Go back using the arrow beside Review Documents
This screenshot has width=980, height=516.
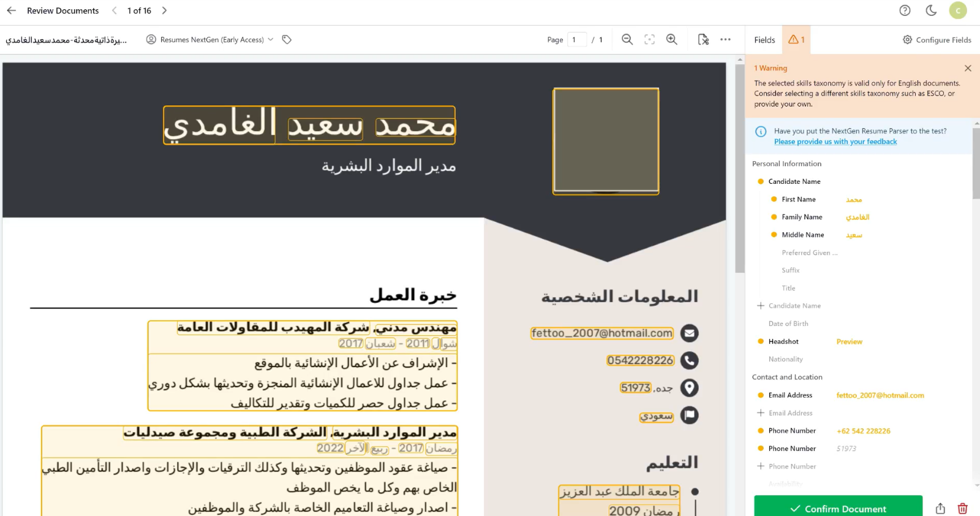(x=11, y=10)
